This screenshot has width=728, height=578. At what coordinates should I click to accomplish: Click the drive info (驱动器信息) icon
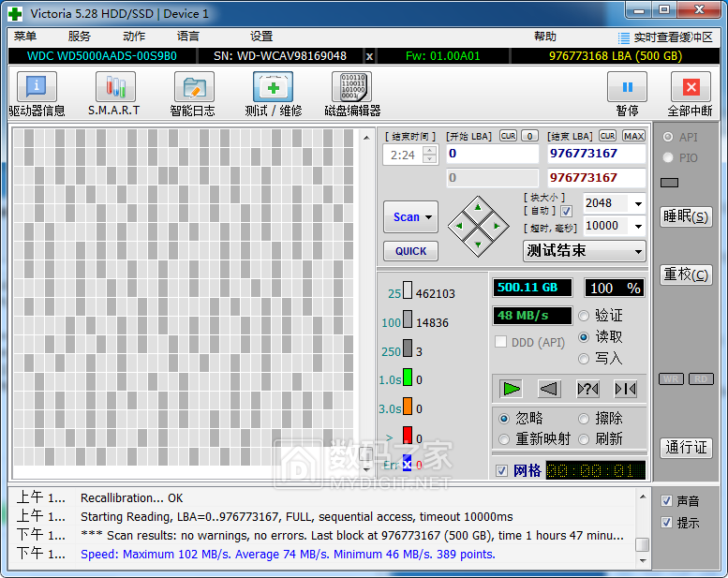37,88
